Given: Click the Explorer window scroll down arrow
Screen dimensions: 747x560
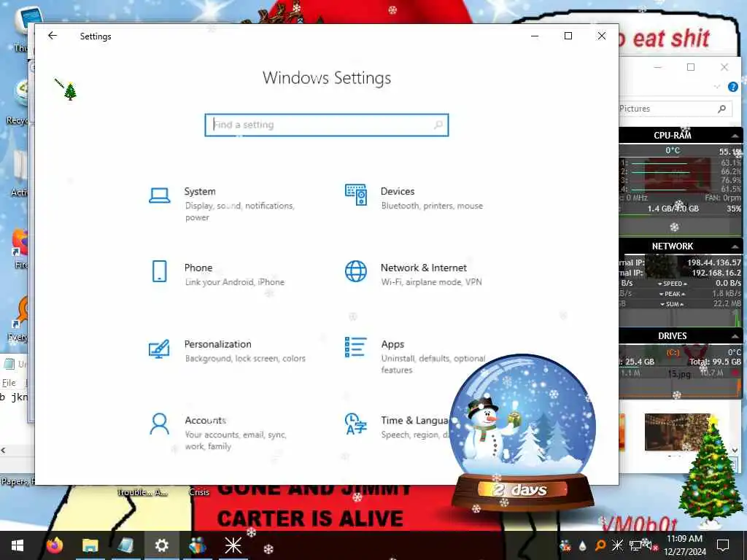Looking at the screenshot, I should 735,449.
